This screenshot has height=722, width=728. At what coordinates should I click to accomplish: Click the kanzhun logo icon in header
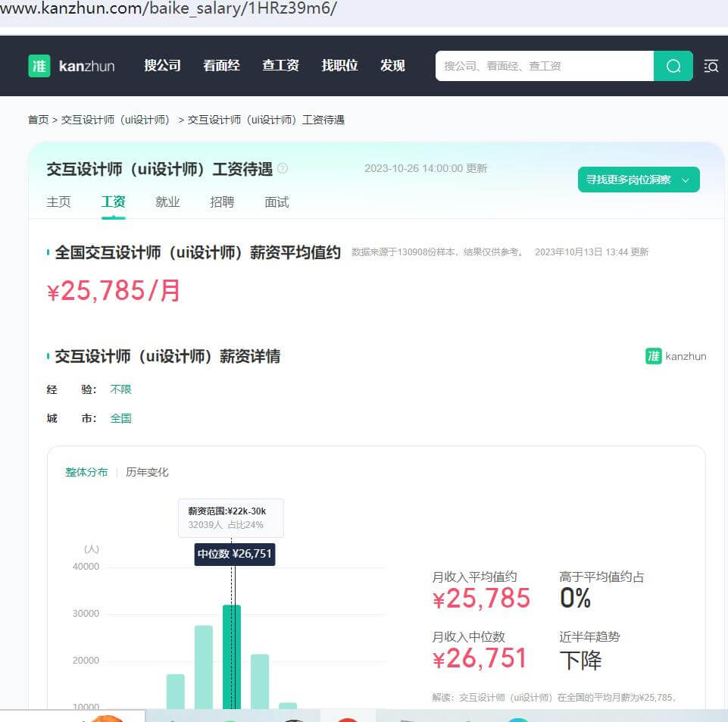coord(39,66)
